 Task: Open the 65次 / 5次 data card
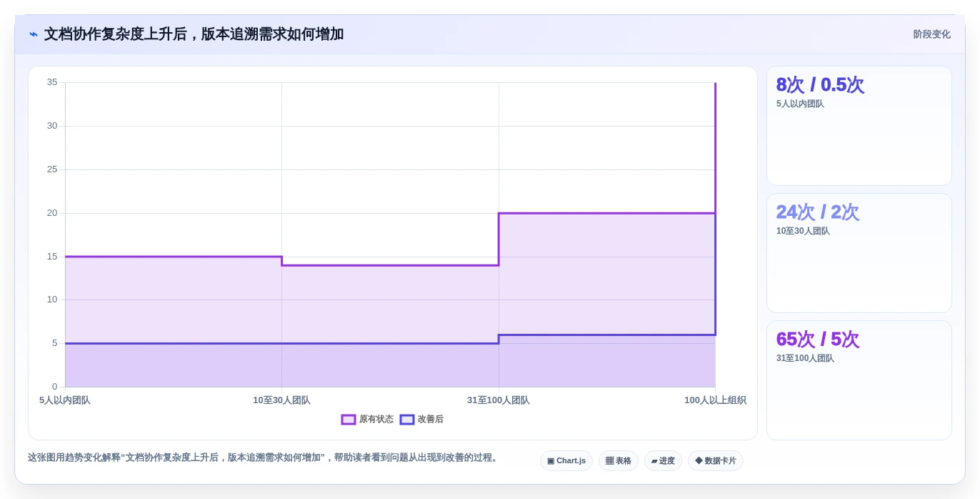click(859, 380)
